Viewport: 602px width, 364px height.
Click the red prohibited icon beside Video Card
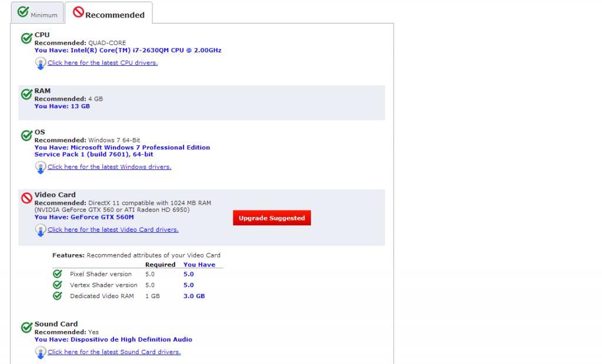[26, 198]
